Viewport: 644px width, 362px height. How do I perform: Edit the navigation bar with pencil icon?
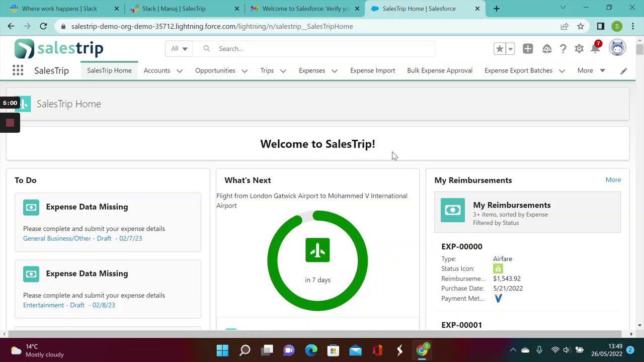coord(623,71)
